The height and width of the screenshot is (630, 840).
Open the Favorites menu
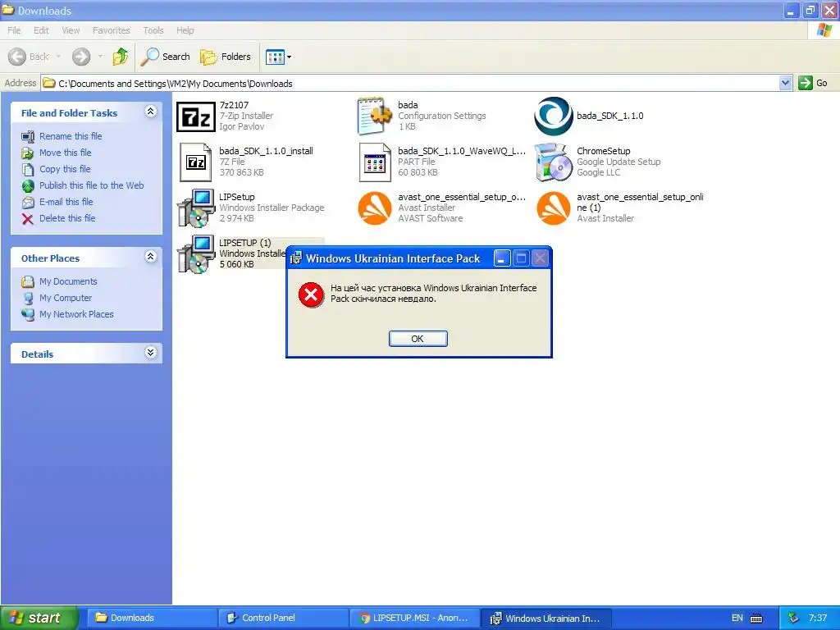[x=112, y=30]
